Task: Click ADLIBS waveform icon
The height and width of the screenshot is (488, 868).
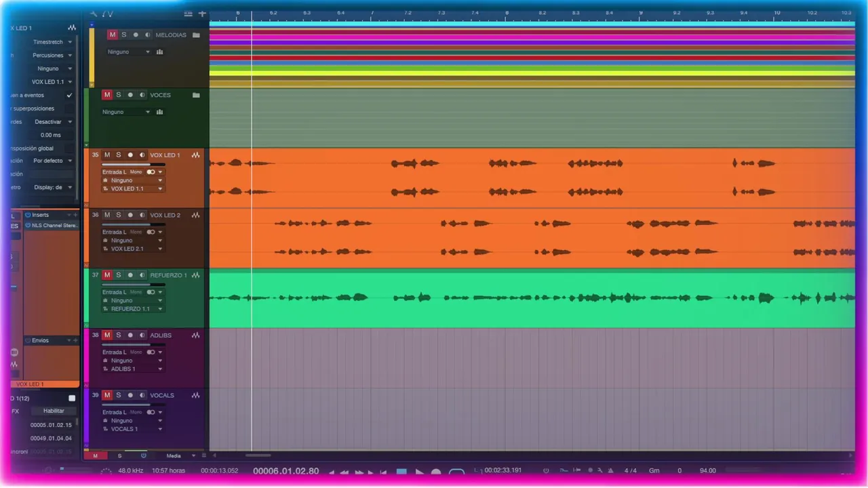Action: click(195, 335)
